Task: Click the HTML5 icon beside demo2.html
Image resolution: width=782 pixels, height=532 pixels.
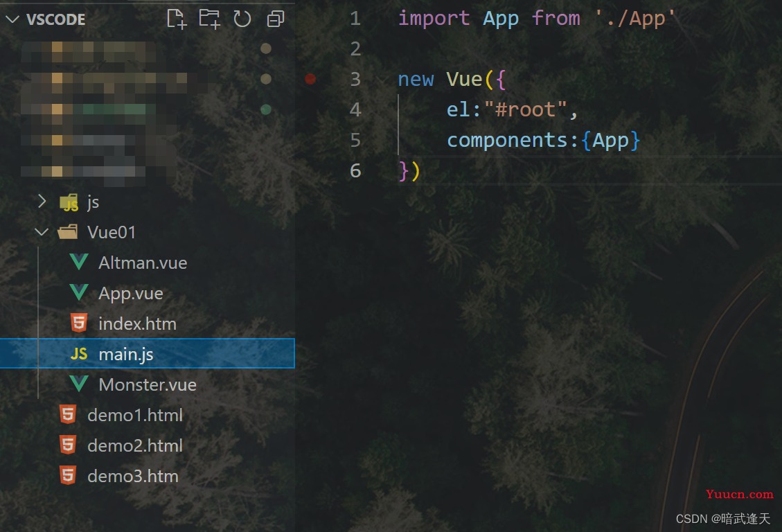Action: [x=68, y=445]
